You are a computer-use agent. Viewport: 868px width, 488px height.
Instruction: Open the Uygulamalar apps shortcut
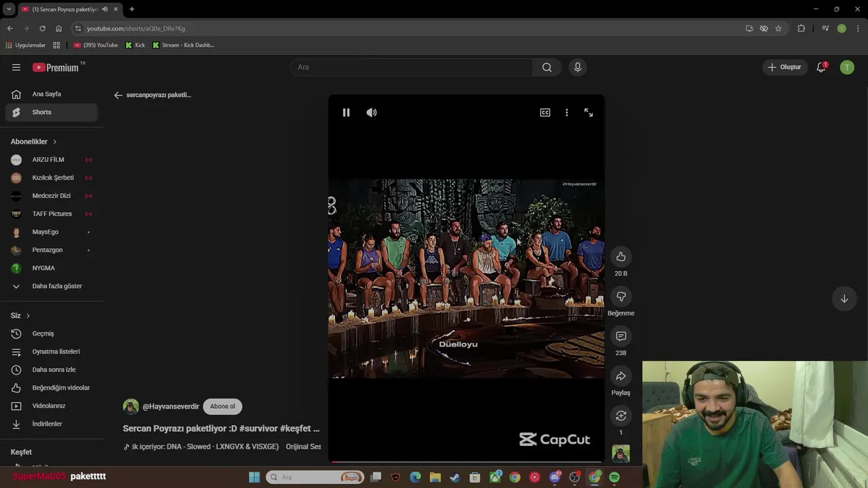click(x=26, y=45)
